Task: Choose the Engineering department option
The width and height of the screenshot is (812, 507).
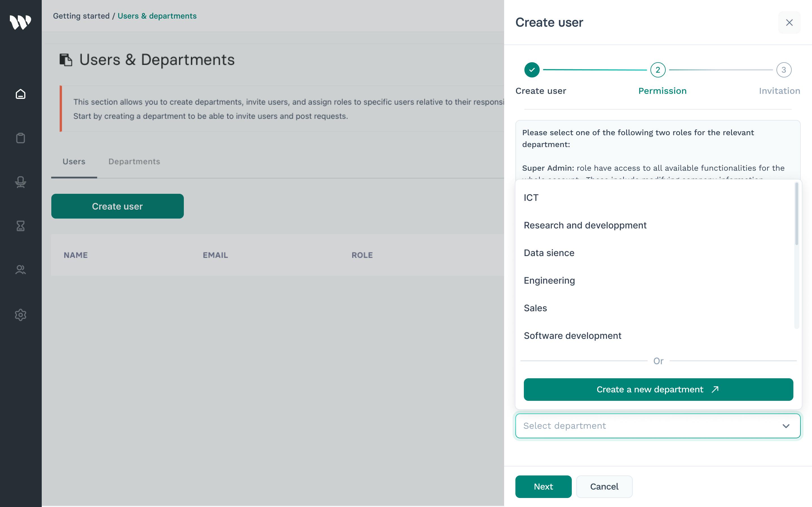Action: tap(549, 281)
